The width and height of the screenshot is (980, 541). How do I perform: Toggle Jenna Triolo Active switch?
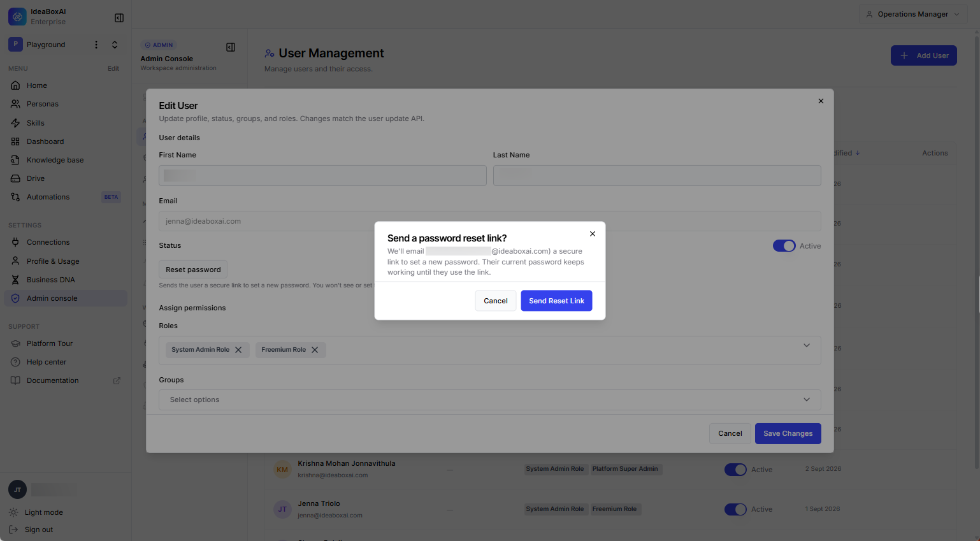coord(735,509)
